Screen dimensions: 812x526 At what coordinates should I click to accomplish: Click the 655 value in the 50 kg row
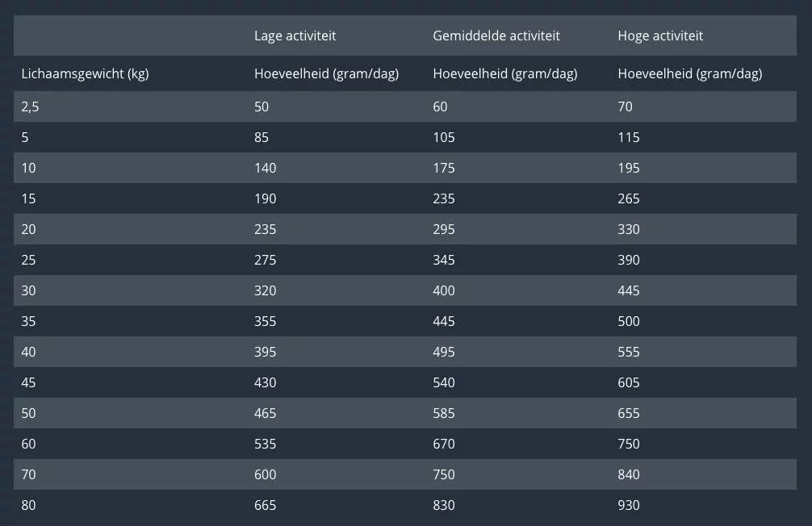(629, 413)
